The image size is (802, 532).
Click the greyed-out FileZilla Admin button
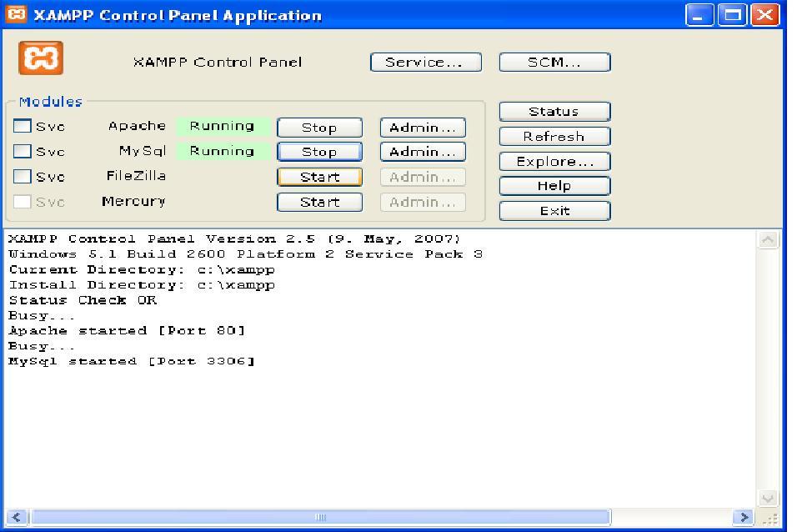point(423,177)
